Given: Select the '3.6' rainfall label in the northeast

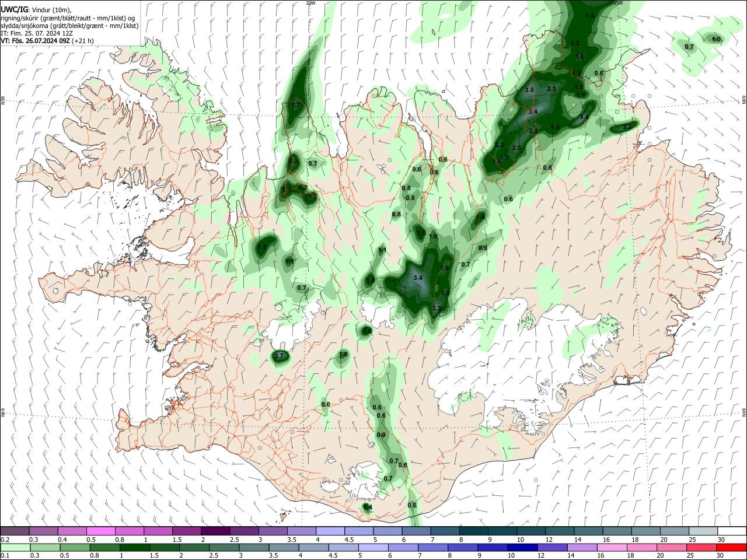Looking at the screenshot, I should pyautogui.click(x=529, y=90).
